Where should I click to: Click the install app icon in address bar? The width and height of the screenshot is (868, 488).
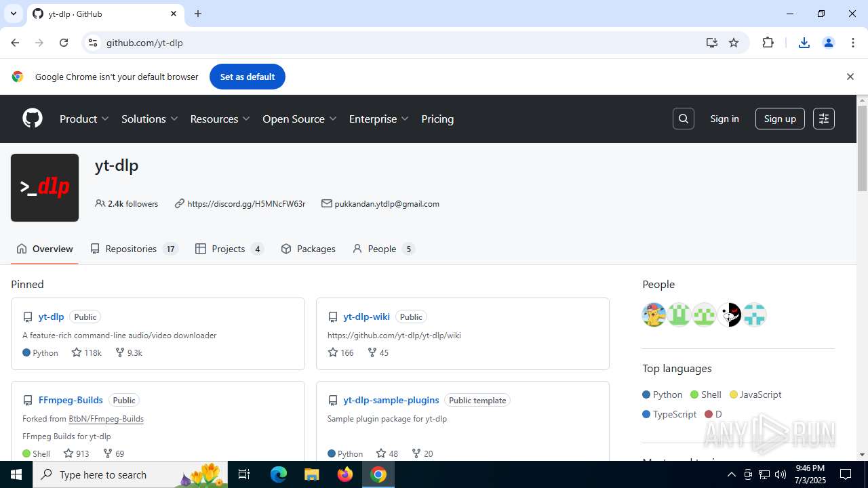(x=711, y=43)
